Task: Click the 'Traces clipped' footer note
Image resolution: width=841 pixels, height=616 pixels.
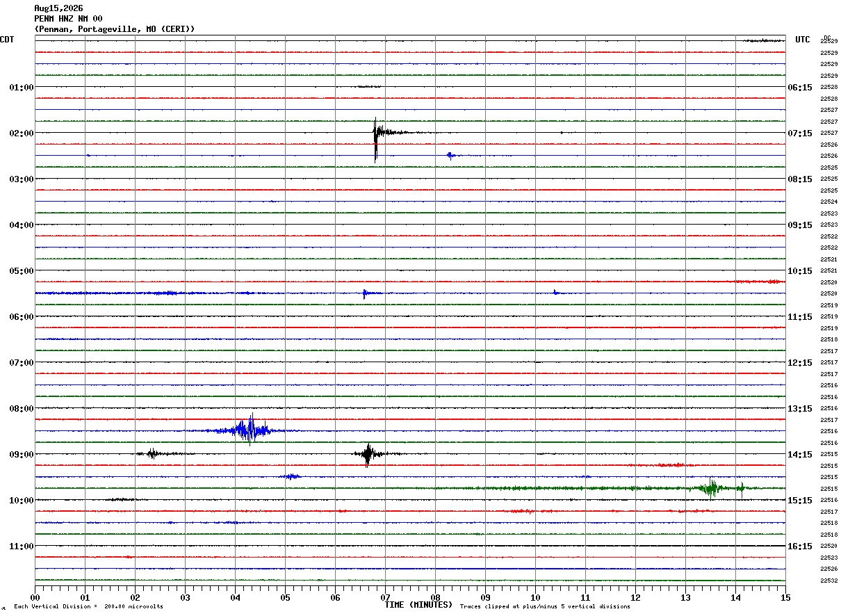Action: tap(545, 607)
